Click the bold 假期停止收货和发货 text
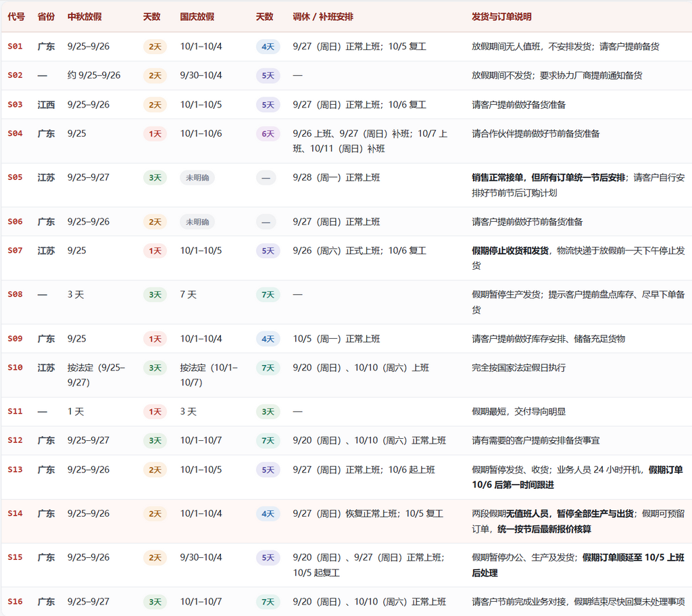692x616 pixels. tap(510, 251)
